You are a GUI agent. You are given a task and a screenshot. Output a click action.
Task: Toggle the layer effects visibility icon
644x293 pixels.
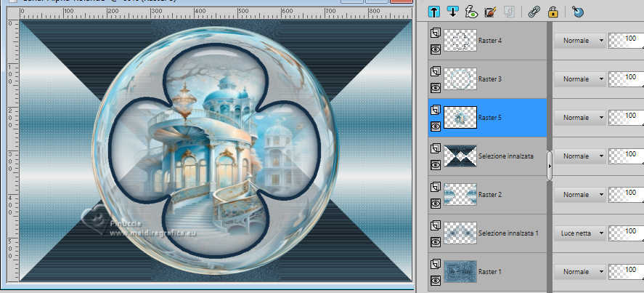pos(471,12)
